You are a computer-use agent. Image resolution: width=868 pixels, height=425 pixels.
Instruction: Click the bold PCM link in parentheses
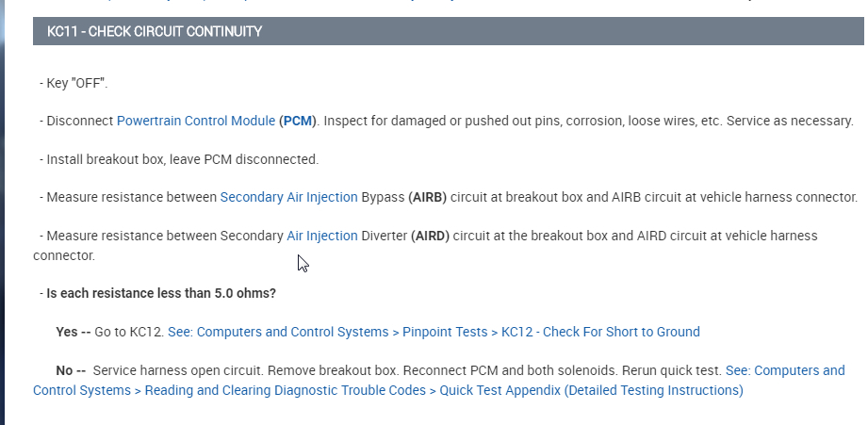(298, 122)
